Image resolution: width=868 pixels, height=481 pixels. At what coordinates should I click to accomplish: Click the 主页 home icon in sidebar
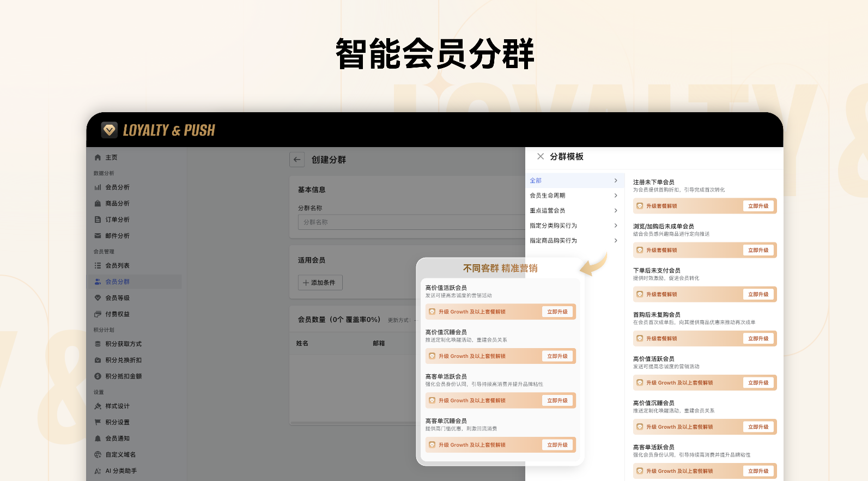[x=98, y=157]
